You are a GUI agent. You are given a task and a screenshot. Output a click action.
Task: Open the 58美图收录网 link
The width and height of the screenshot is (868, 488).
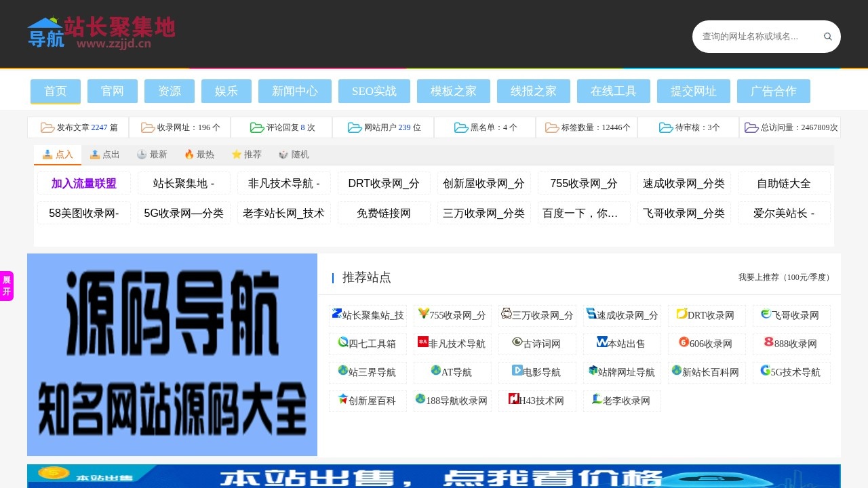(x=84, y=213)
